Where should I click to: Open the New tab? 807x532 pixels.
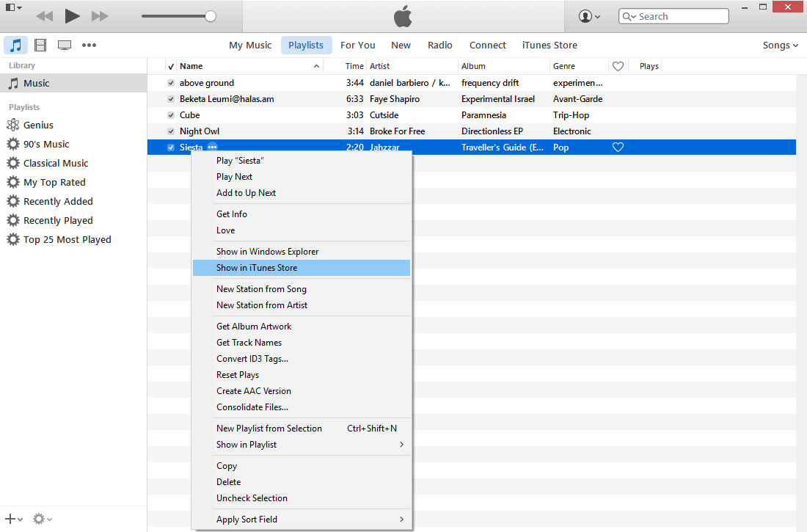click(401, 45)
